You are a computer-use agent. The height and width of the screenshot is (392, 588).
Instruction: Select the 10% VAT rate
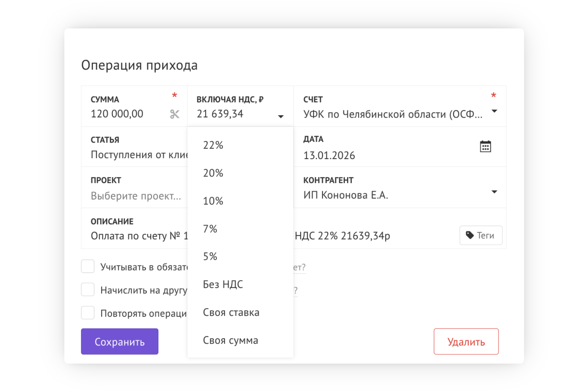point(213,201)
